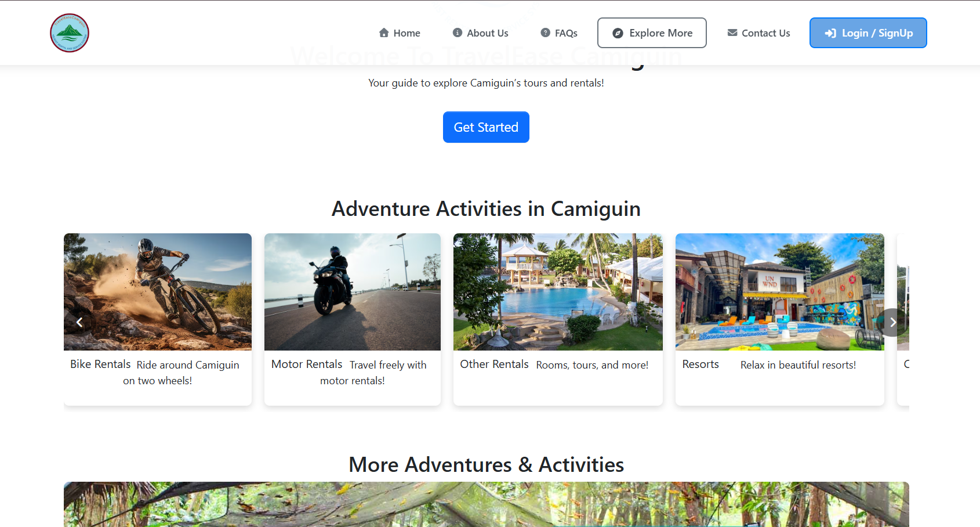Click the compass icon in Explore More

pyautogui.click(x=617, y=33)
